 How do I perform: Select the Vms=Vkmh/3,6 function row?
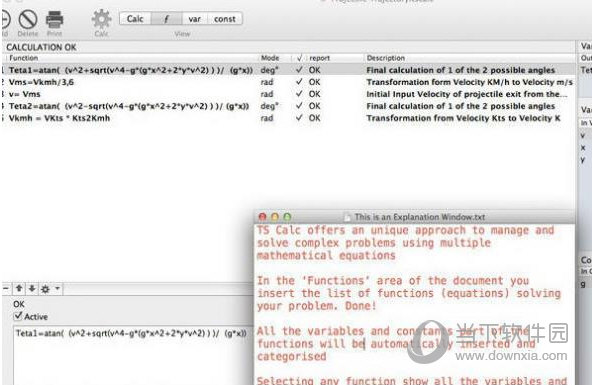tap(289, 82)
